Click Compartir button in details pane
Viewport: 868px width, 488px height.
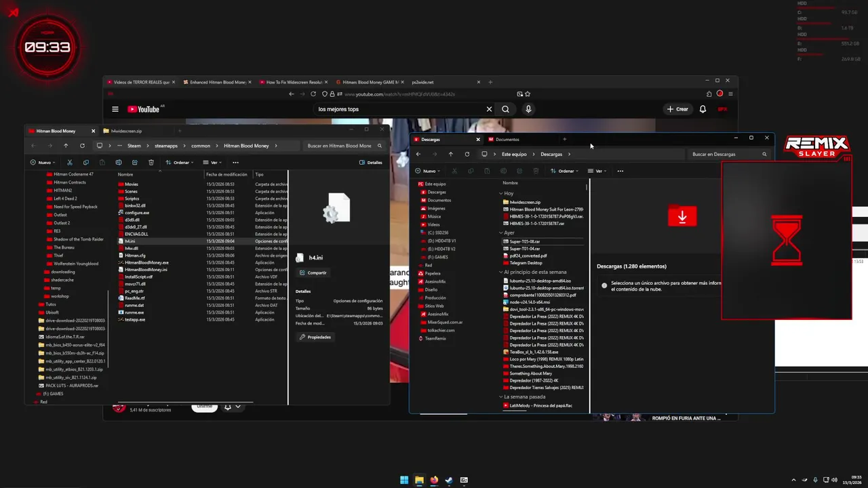coord(312,272)
